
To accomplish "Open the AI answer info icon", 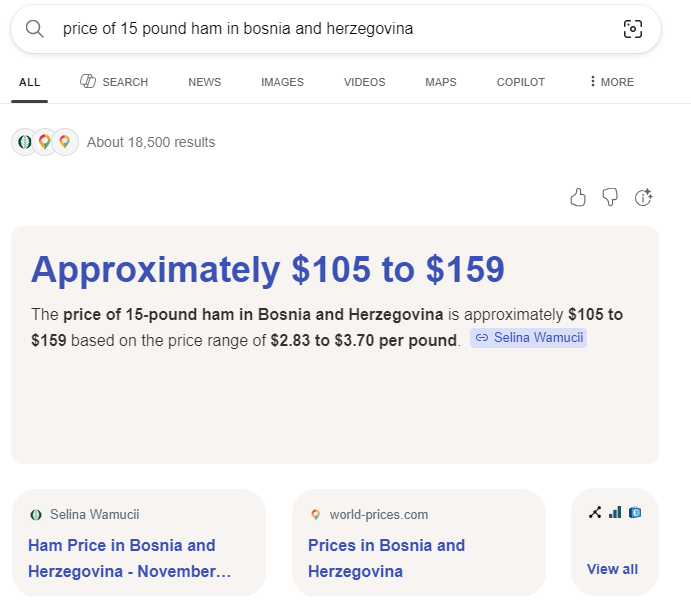I will click(x=644, y=197).
